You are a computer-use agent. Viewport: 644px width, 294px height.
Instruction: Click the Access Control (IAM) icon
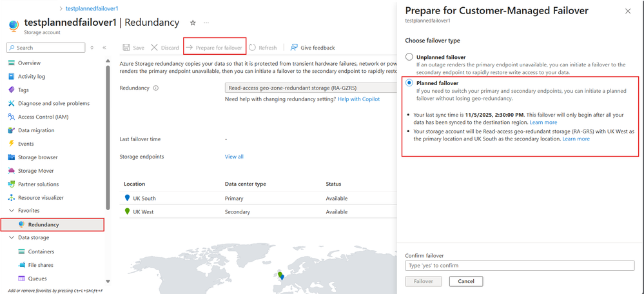click(12, 117)
